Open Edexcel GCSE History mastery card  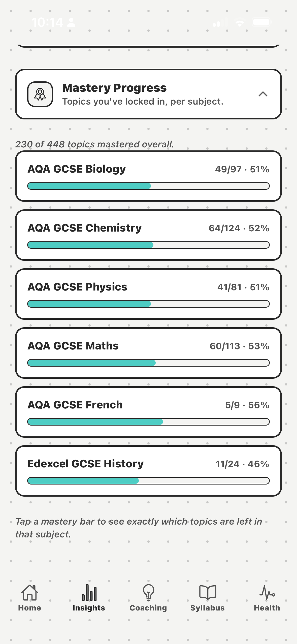point(148,471)
